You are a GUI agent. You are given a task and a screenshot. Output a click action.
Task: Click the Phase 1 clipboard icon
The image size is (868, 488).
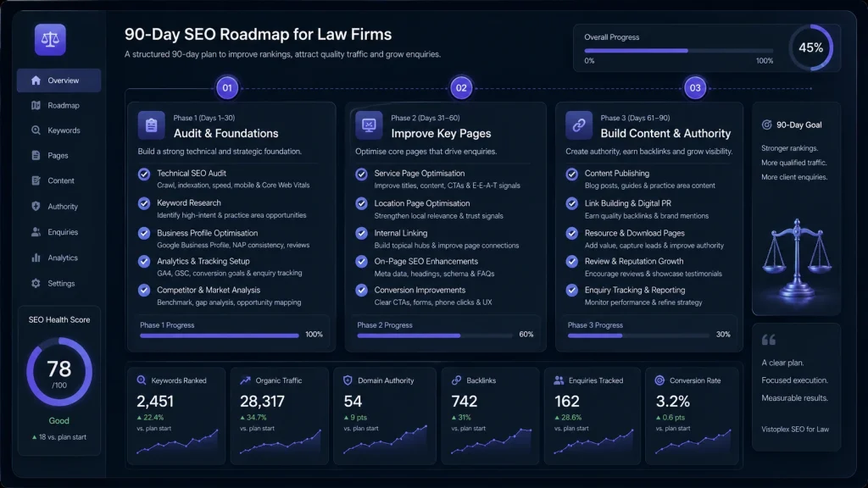click(x=151, y=125)
